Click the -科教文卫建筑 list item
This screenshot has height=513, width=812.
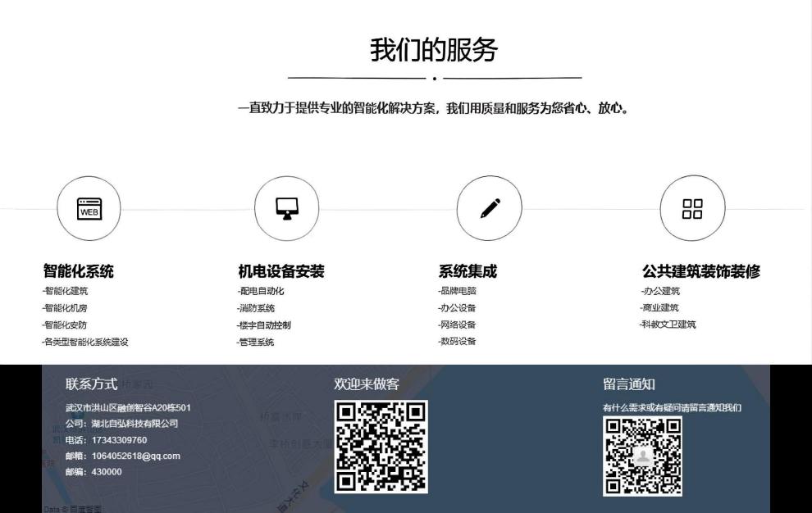(668, 324)
